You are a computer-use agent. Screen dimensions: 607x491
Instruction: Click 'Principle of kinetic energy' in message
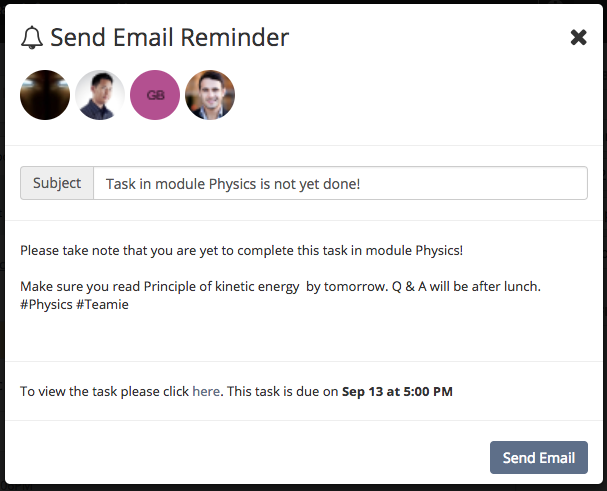(221, 287)
